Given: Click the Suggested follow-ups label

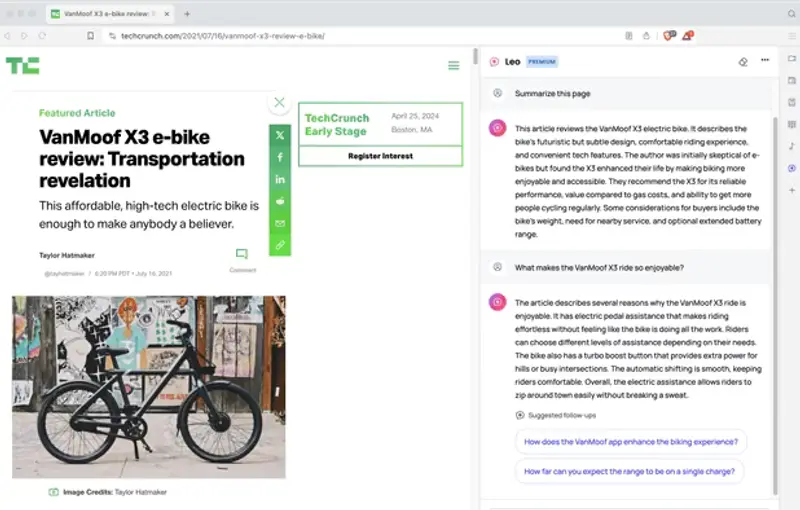Looking at the screenshot, I should click(562, 415).
